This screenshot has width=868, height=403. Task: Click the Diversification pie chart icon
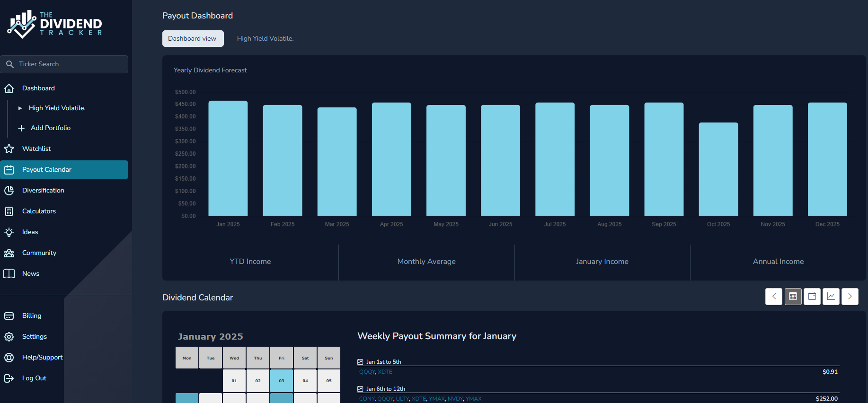[x=9, y=191]
